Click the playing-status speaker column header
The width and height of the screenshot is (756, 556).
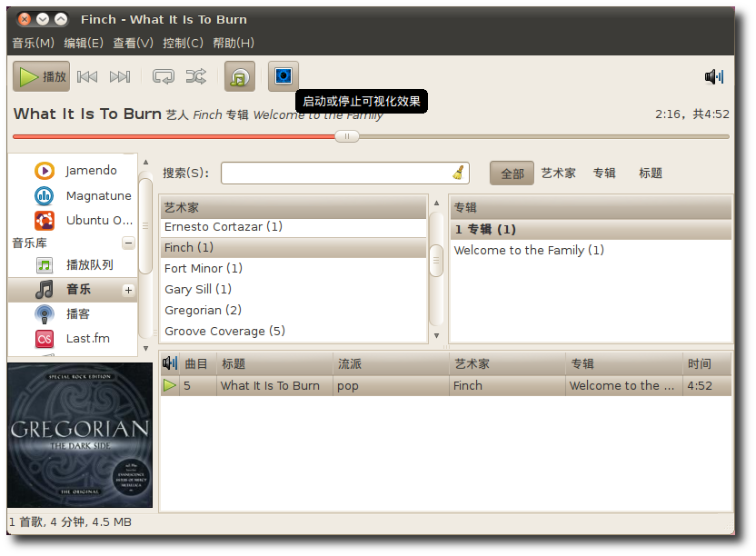[170, 363]
